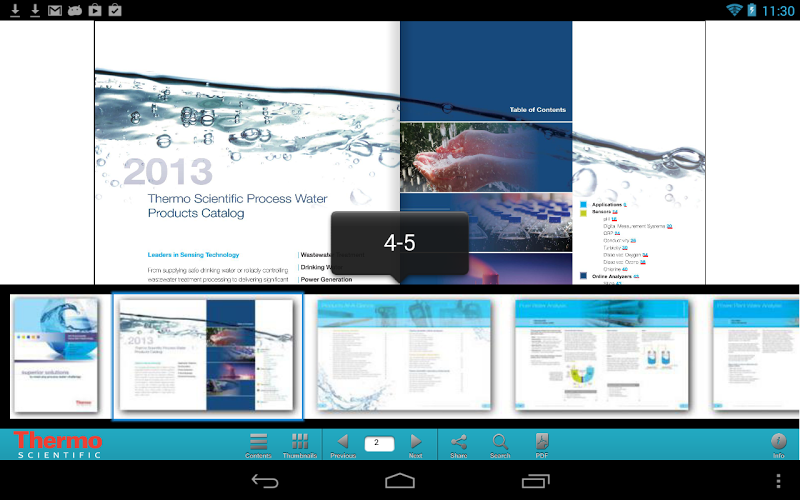Click the Applications contents link
Viewport: 800px width, 500px height.
[x=607, y=204]
